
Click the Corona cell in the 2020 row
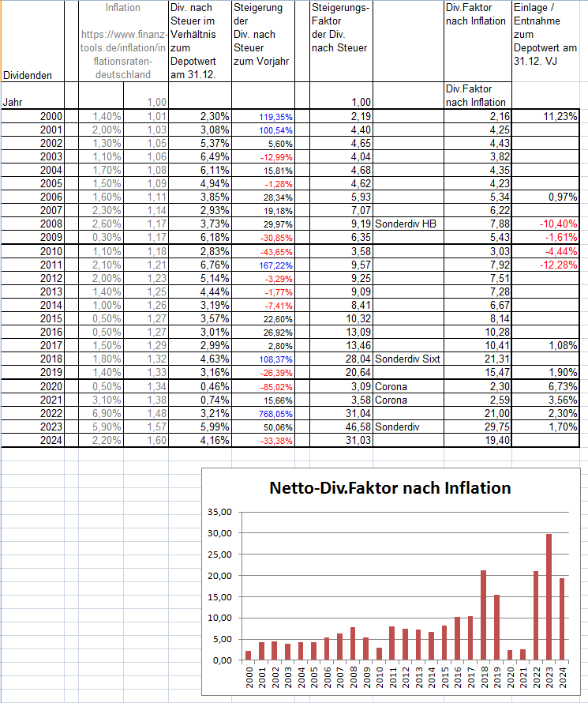[x=408, y=386]
